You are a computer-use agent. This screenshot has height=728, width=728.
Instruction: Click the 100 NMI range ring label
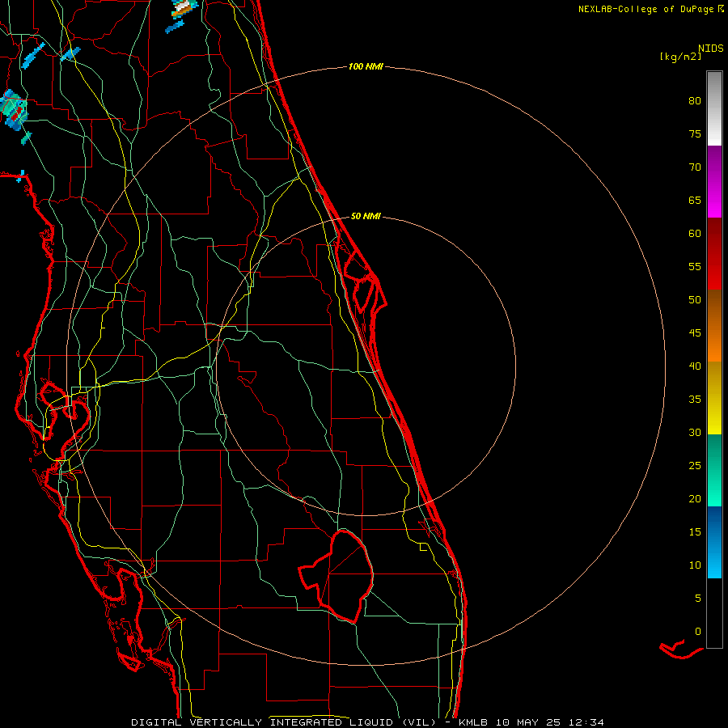coord(366,66)
